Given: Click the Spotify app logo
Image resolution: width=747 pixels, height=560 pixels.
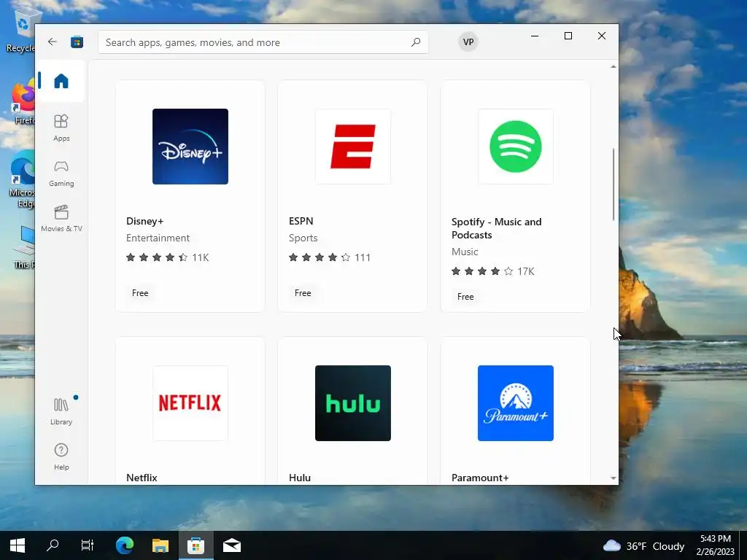Looking at the screenshot, I should (516, 146).
